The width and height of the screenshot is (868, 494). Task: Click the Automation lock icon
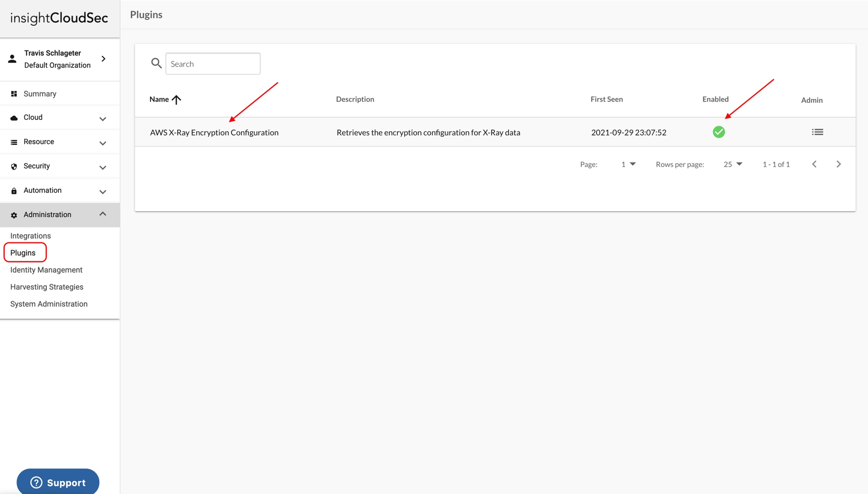(14, 191)
